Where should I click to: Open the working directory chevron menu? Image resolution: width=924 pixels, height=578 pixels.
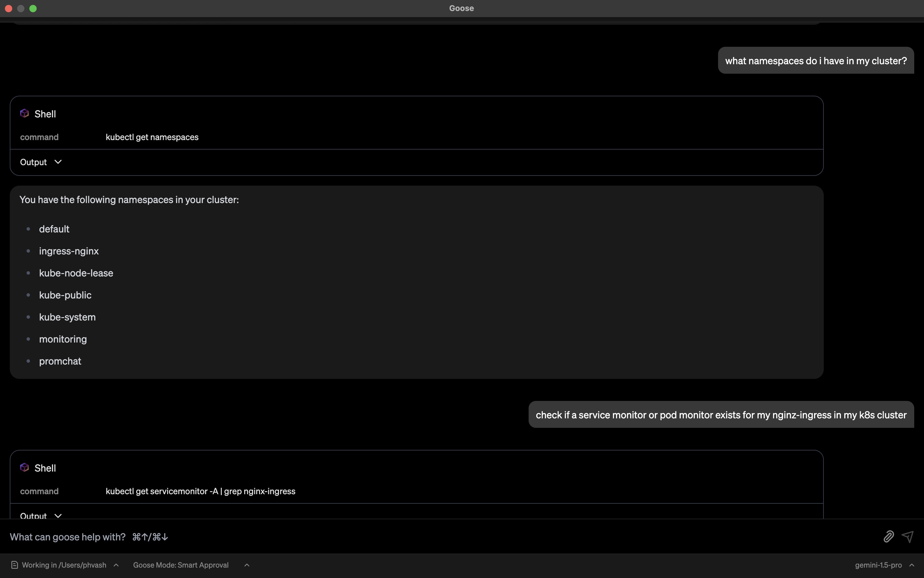tap(116, 565)
